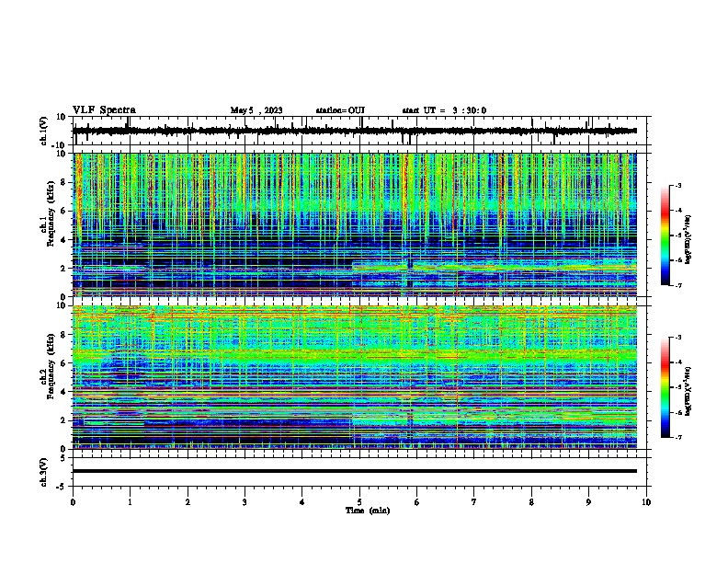Click the "1" tick on the time axis
This screenshot has height=563, width=728.
click(130, 502)
